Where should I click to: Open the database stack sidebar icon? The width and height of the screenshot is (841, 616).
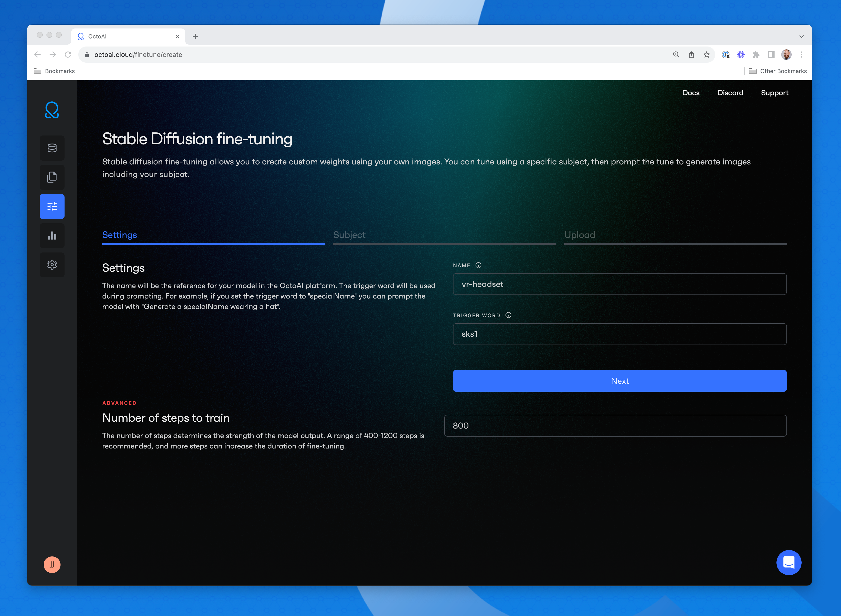[x=52, y=148]
